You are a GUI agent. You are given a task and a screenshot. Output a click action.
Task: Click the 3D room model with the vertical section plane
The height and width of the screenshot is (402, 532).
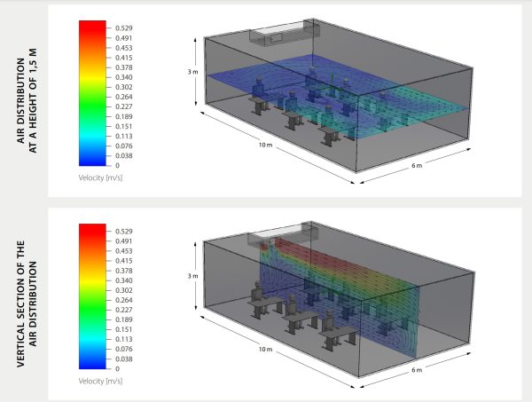[x=339, y=299]
